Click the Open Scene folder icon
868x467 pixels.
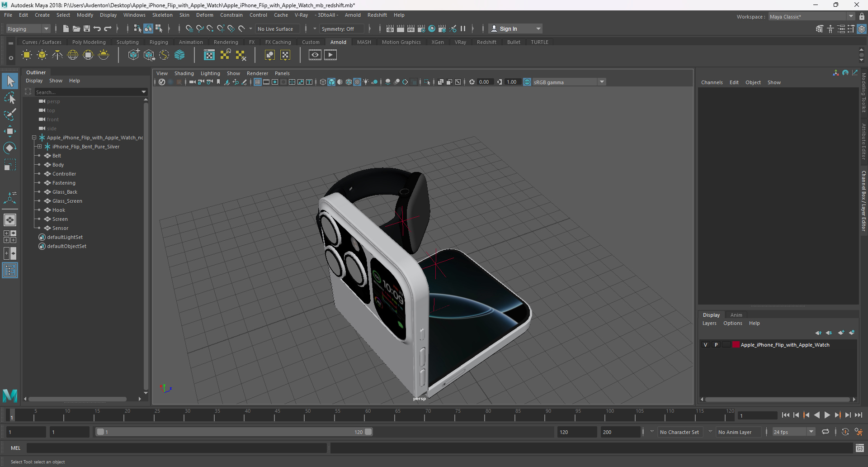tap(76, 29)
